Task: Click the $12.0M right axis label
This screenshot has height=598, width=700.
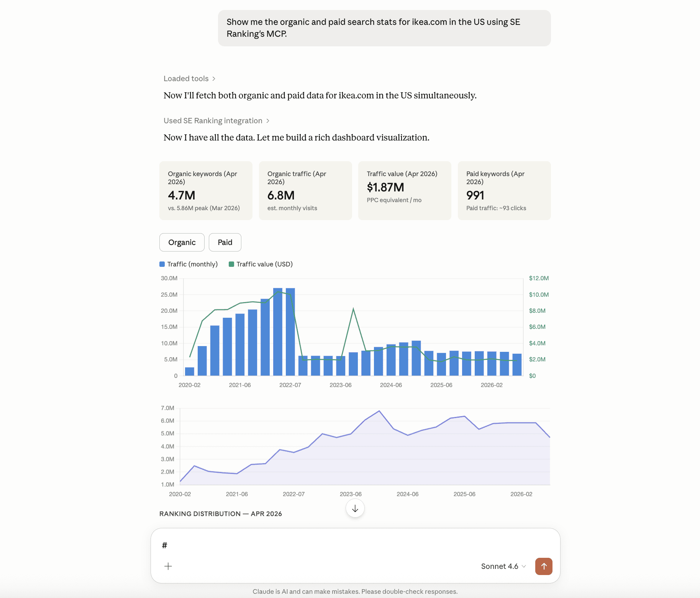Action: point(539,278)
